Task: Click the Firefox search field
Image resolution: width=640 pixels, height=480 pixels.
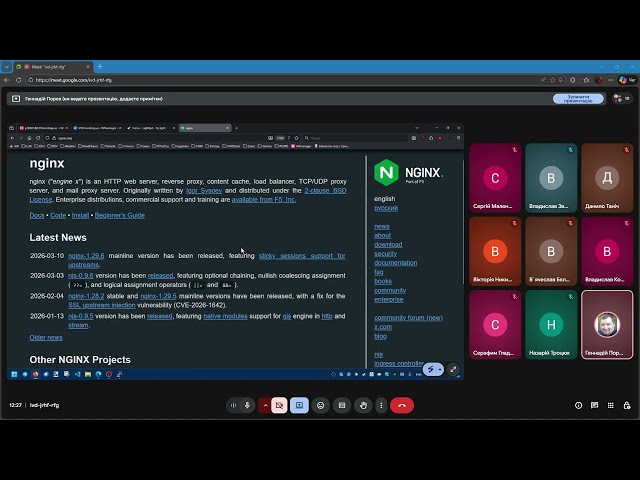Action: click(x=355, y=138)
